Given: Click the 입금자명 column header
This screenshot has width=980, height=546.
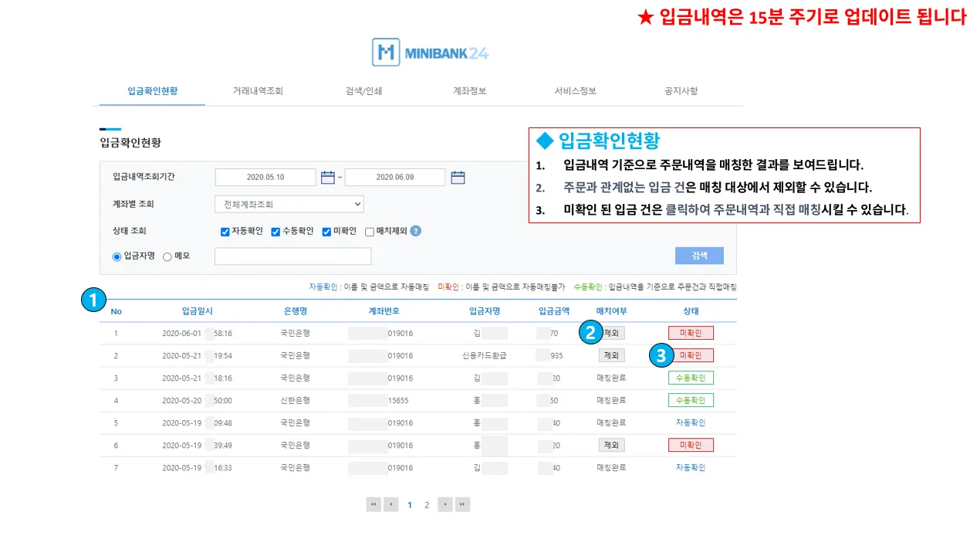Looking at the screenshot, I should 485,311.
